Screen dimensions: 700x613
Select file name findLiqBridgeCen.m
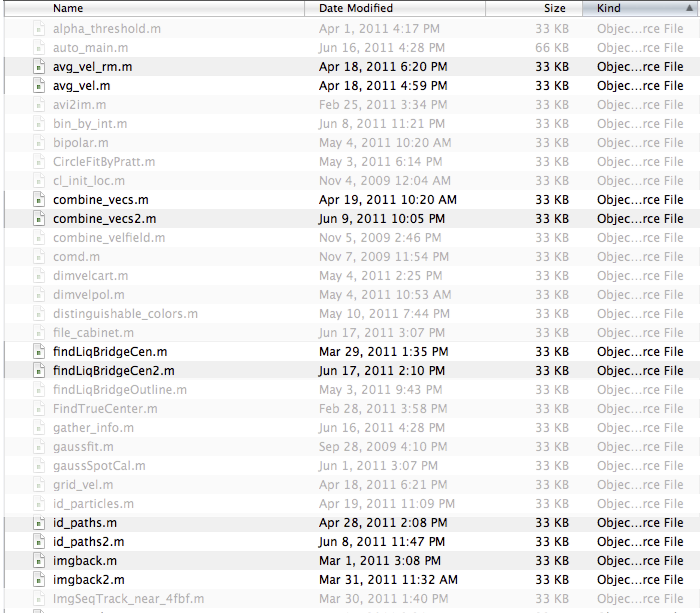point(110,352)
